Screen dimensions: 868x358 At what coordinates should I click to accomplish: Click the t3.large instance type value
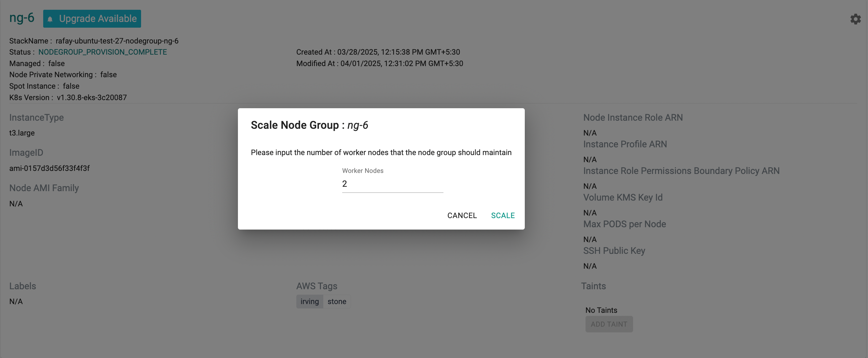coord(22,133)
